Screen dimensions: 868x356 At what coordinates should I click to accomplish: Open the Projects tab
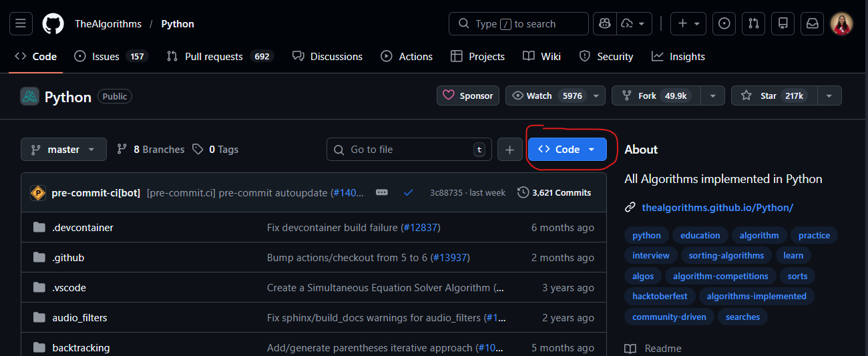click(478, 57)
